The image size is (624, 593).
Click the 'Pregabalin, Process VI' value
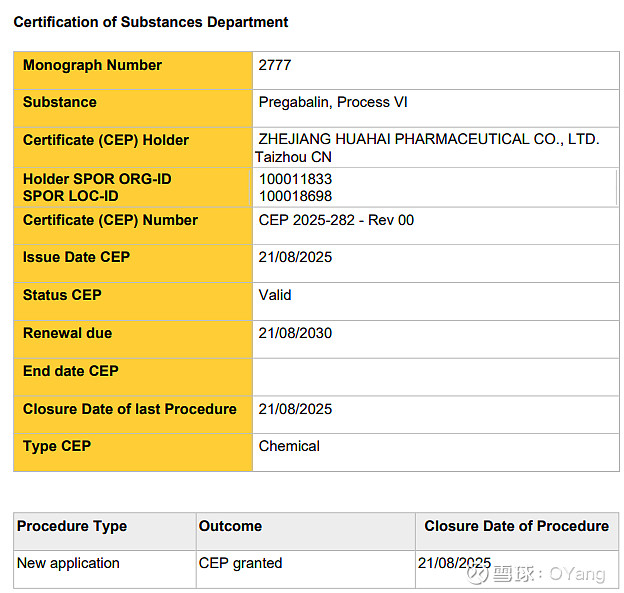333,102
